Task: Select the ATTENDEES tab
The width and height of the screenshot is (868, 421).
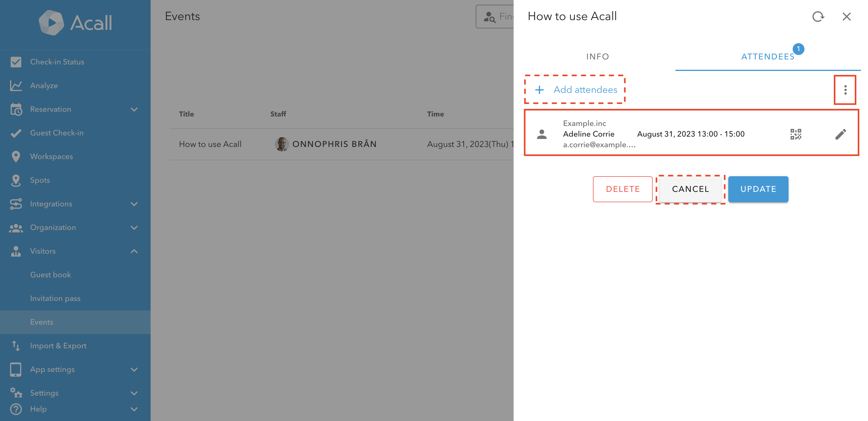Action: coord(768,57)
